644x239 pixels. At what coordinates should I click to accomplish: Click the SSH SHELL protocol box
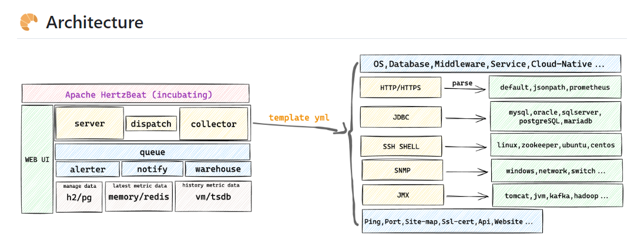point(402,147)
